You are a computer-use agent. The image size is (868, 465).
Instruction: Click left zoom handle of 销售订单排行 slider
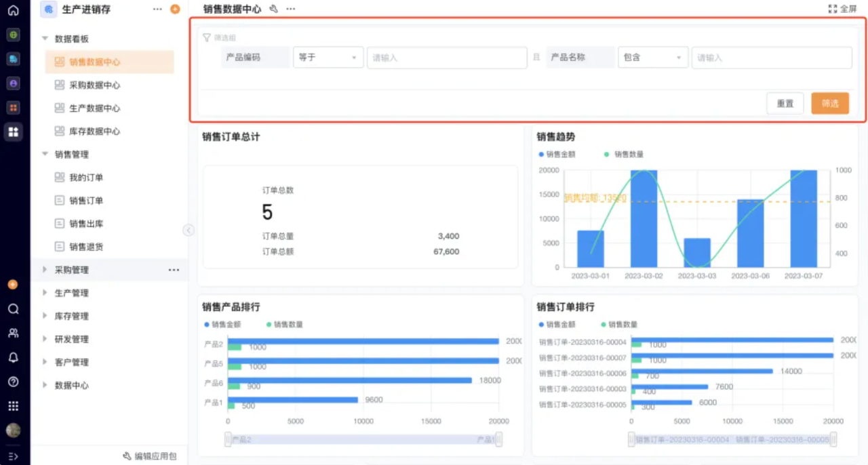point(631,440)
